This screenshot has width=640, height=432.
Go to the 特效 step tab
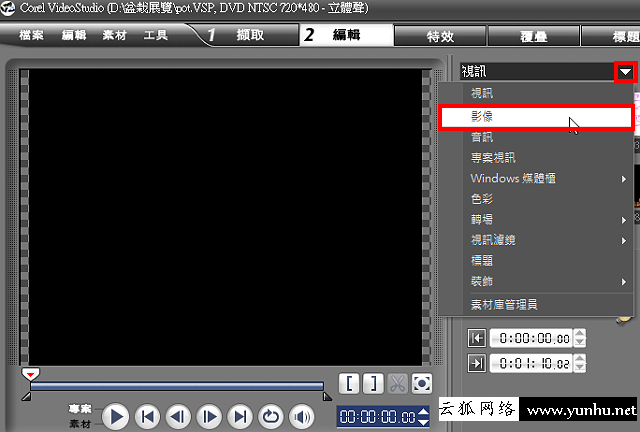pos(440,37)
